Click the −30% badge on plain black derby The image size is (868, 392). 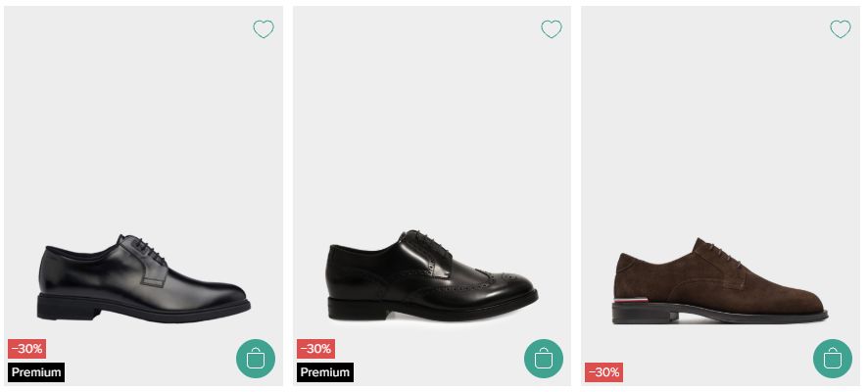[x=26, y=349]
